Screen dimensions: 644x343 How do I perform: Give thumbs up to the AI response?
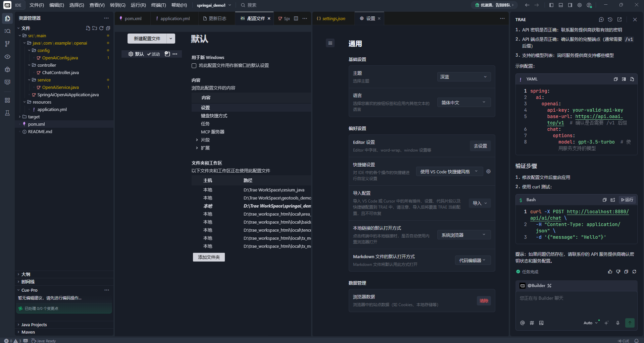pos(610,272)
